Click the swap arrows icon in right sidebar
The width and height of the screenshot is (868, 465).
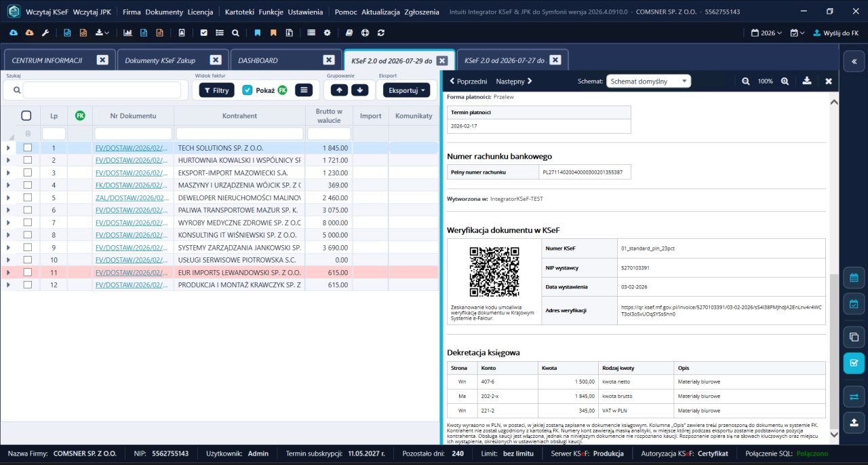click(854, 396)
